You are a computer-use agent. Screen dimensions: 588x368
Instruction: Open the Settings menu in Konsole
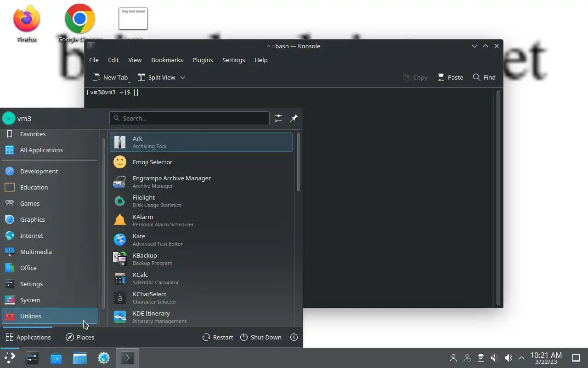pyautogui.click(x=233, y=60)
